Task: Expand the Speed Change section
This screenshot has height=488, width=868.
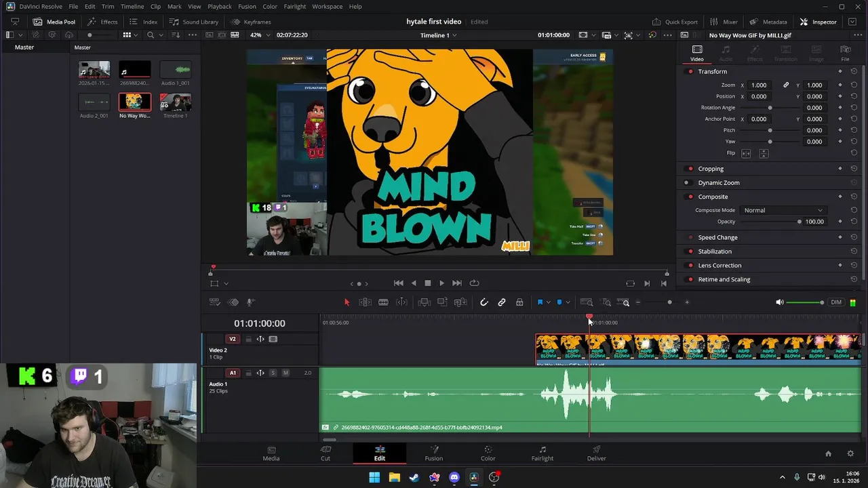Action: tap(717, 238)
